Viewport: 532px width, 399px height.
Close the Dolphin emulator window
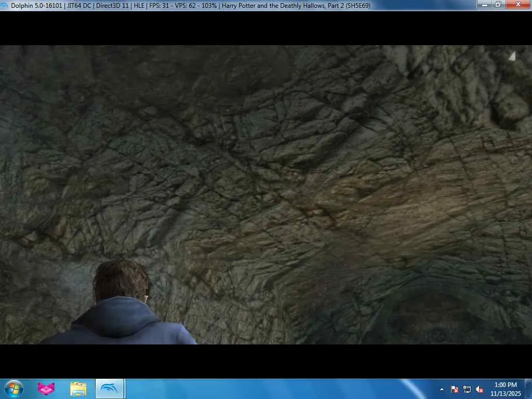pos(518,5)
